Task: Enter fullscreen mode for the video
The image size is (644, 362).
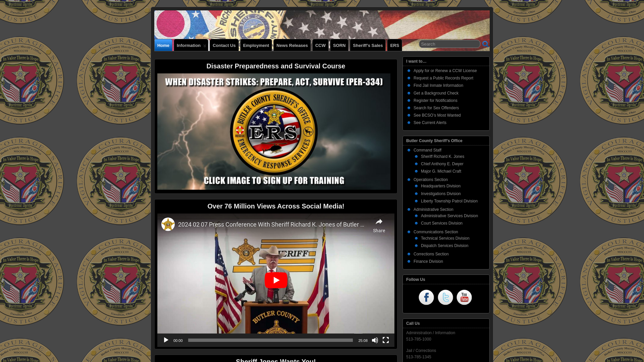Action: point(386,340)
